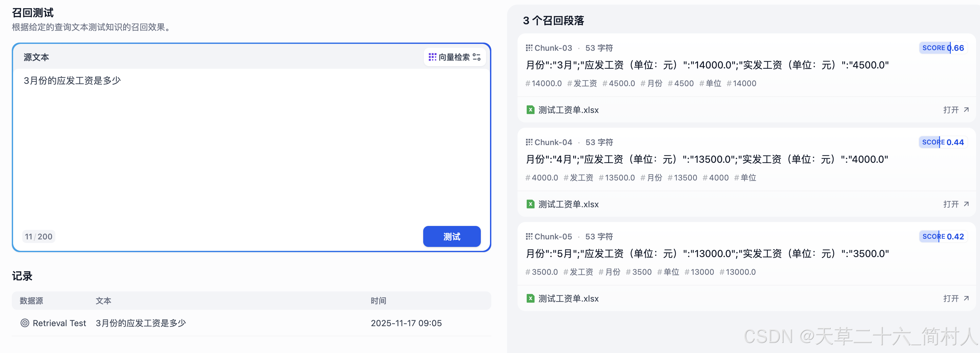
Task: Click inside the 源文本 text area
Action: 251,152
